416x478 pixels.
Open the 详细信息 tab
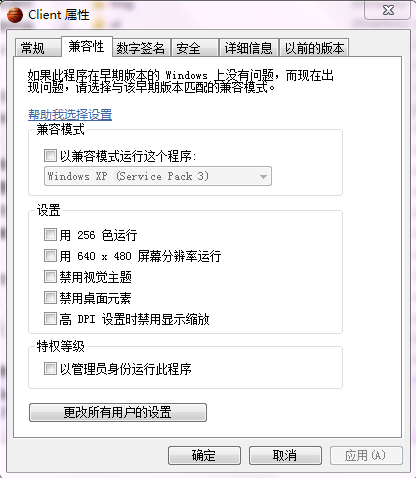(248, 48)
